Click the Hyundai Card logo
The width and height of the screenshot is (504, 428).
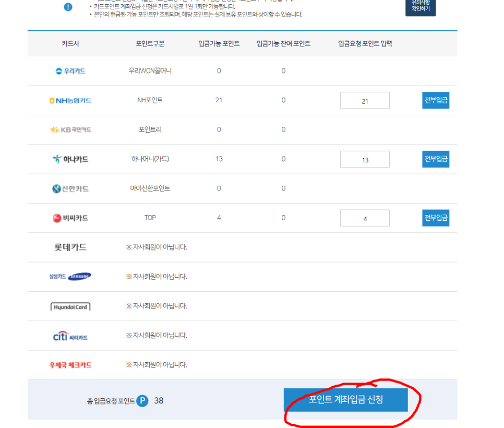tap(70, 307)
